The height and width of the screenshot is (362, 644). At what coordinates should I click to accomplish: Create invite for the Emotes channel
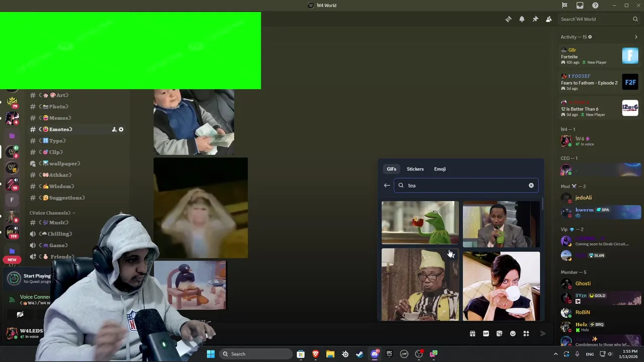pyautogui.click(x=114, y=129)
